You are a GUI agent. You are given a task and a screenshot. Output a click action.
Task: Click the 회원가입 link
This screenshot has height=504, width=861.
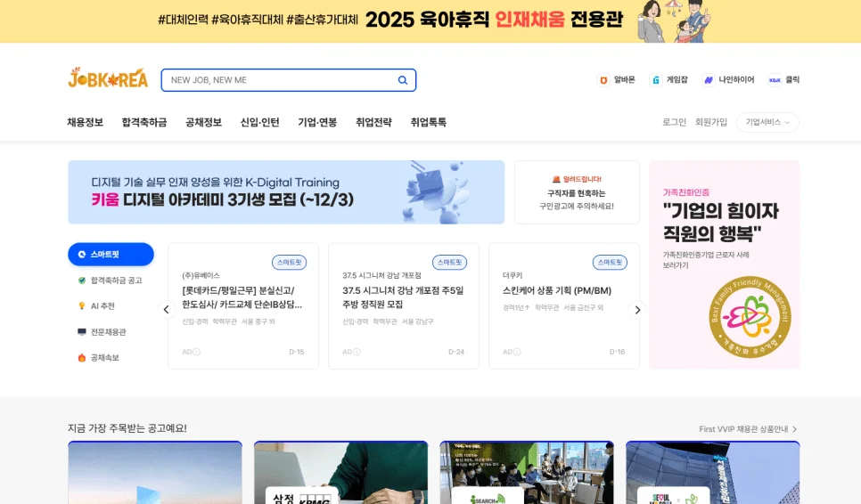(x=711, y=123)
